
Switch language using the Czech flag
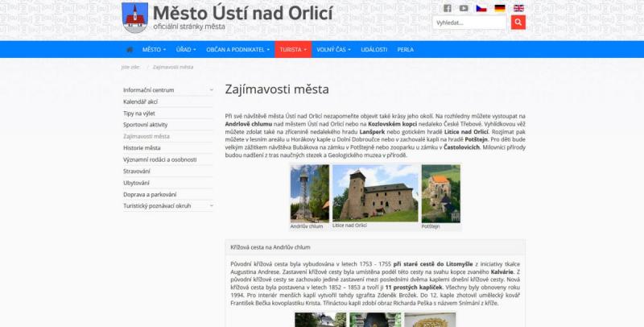pos(481,8)
